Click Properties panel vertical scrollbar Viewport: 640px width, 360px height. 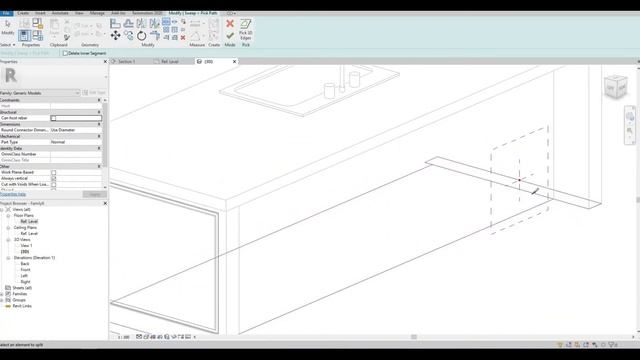click(x=105, y=143)
